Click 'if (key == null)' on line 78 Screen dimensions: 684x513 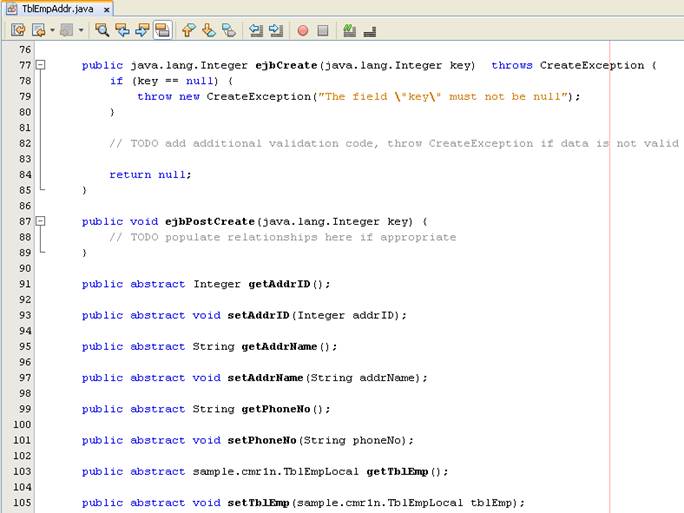click(x=164, y=81)
